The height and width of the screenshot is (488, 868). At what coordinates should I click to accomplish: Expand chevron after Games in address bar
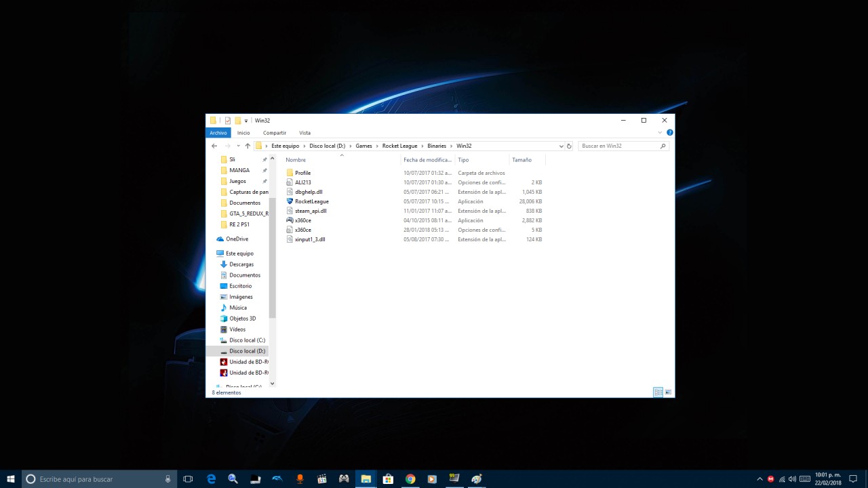377,146
